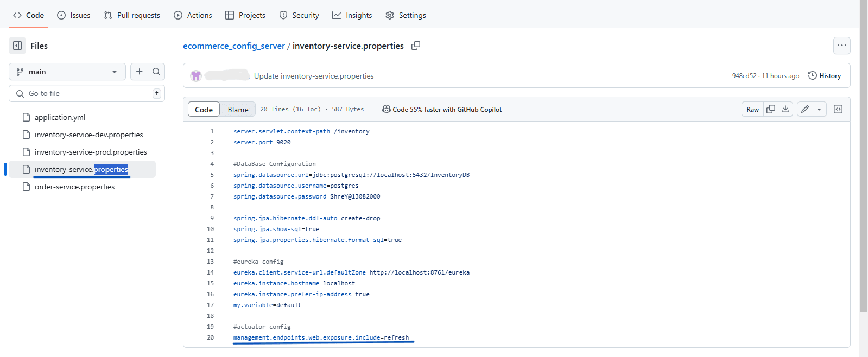
Task: Click the my.variable=default line
Action: pos(267,305)
